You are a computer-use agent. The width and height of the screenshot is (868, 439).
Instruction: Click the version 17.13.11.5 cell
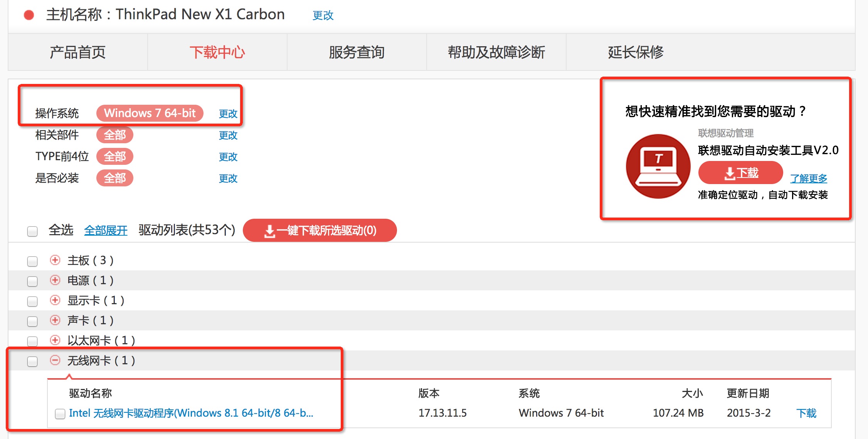(442, 413)
